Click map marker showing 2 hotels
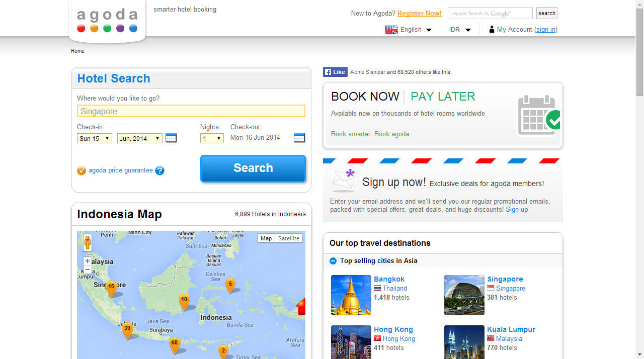The image size is (644, 359). (x=223, y=351)
